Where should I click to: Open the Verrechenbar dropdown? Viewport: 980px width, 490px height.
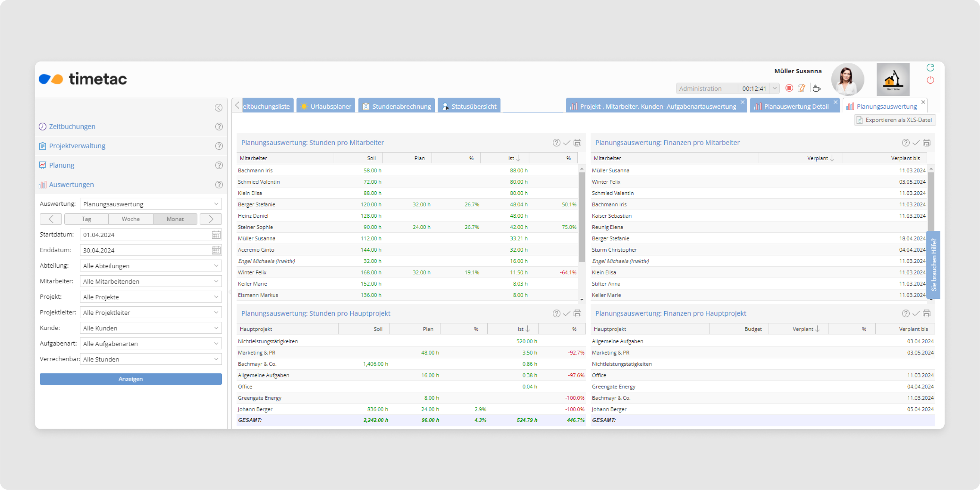216,359
